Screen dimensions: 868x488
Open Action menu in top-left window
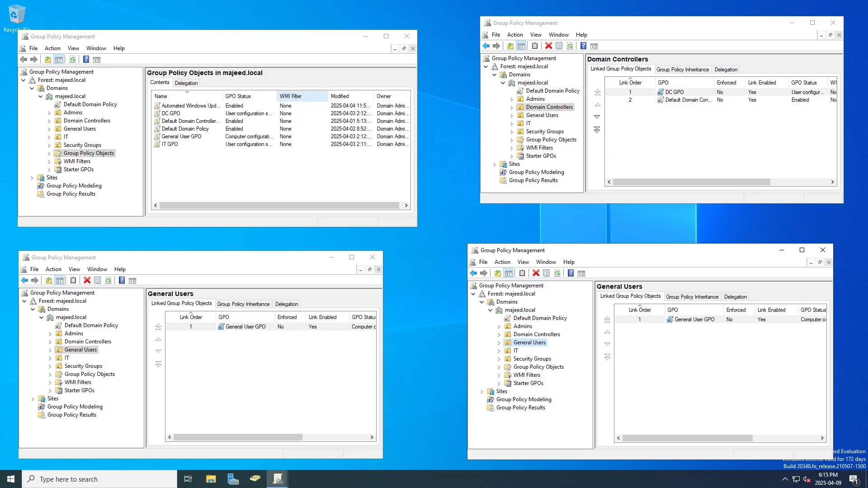tap(52, 48)
